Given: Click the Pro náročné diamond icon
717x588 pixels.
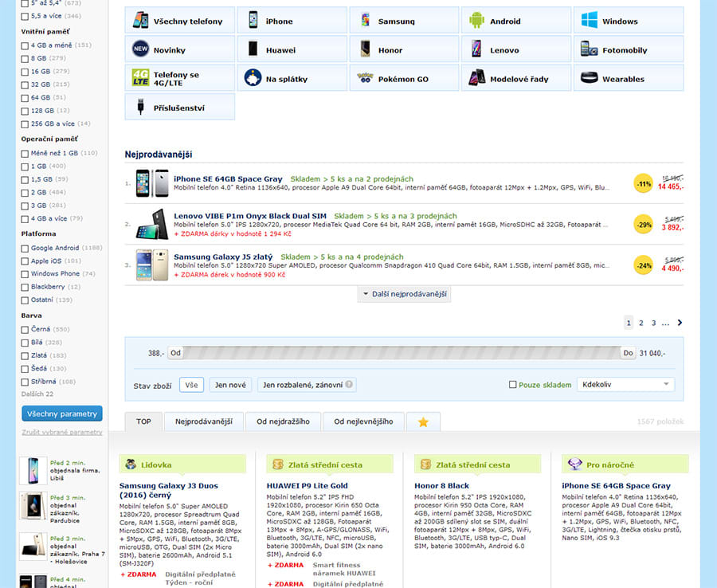Looking at the screenshot, I should 574,464.
